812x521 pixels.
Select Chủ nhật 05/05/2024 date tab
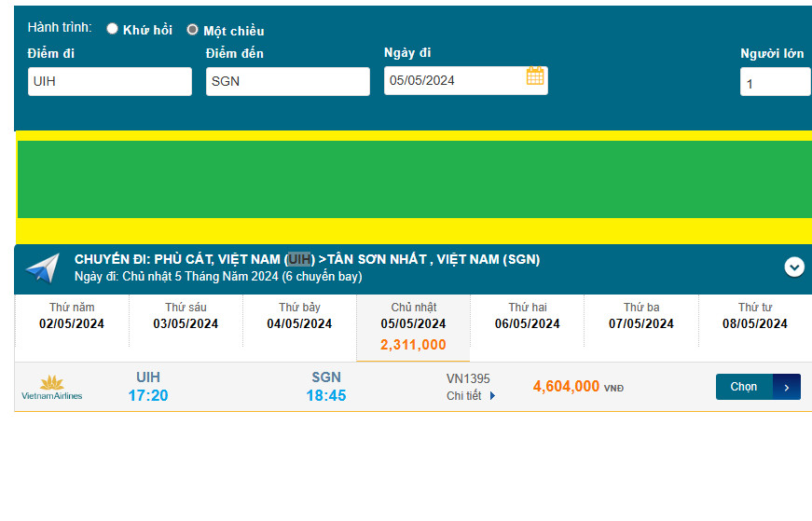tap(413, 325)
